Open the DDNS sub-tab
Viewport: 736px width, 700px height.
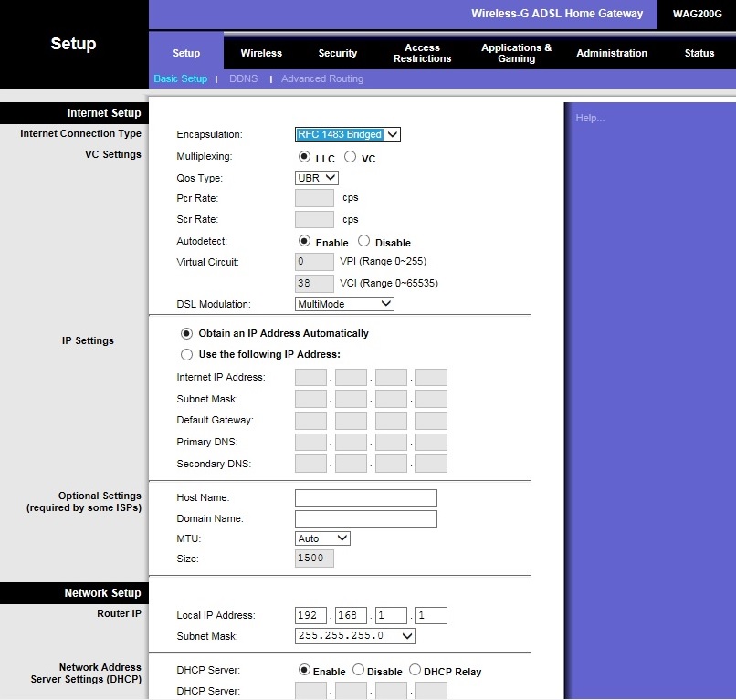coord(244,78)
